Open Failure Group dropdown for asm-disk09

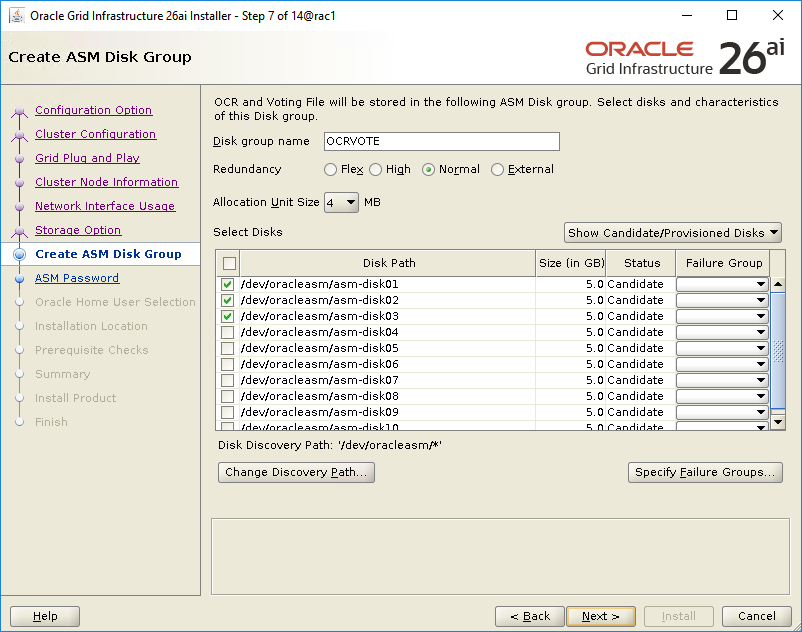coord(722,412)
